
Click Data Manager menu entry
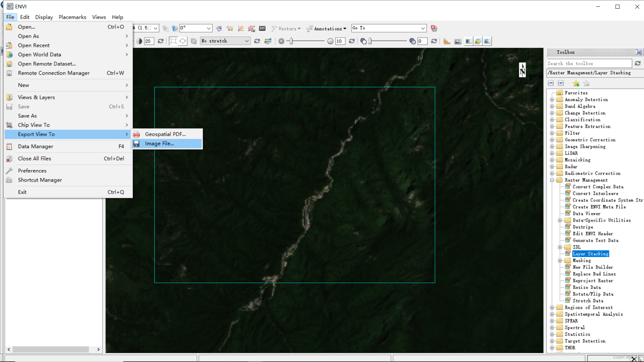(x=36, y=146)
